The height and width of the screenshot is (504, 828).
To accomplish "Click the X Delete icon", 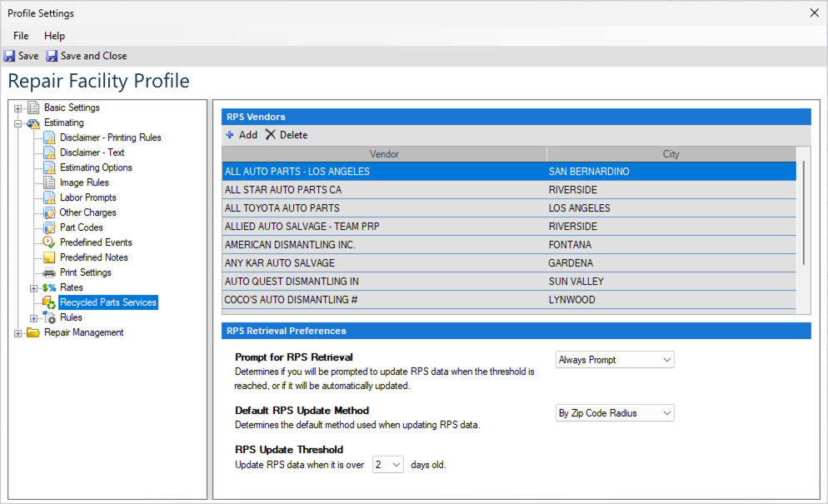I will (x=271, y=135).
